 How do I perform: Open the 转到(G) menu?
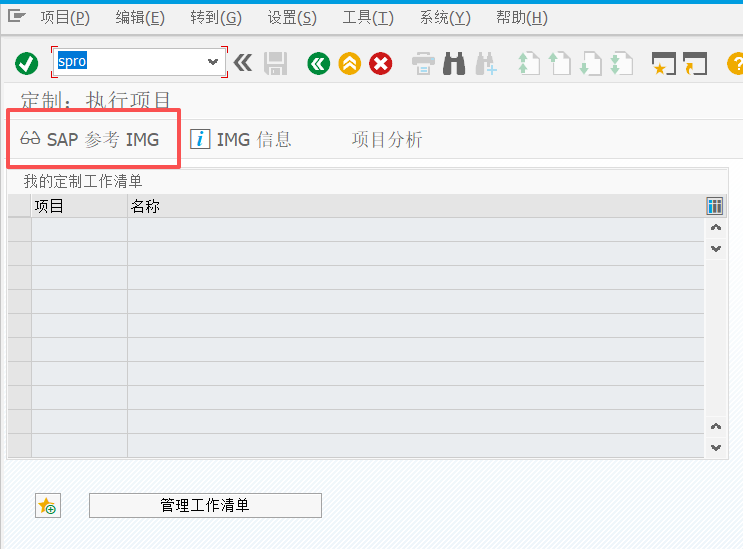pos(216,18)
